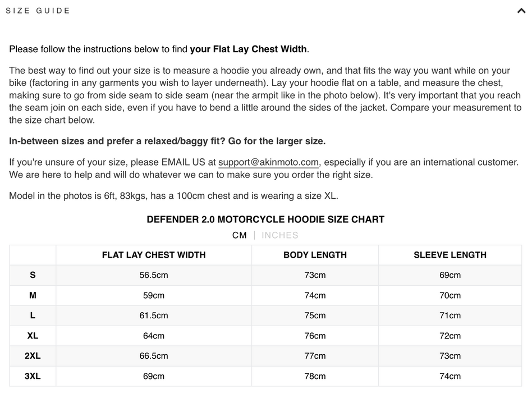Click the Defender 2.0 size chart title

265,220
